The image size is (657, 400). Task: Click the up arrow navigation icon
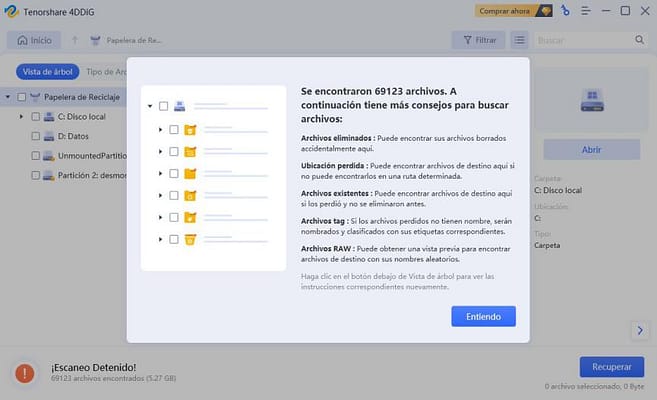click(75, 40)
